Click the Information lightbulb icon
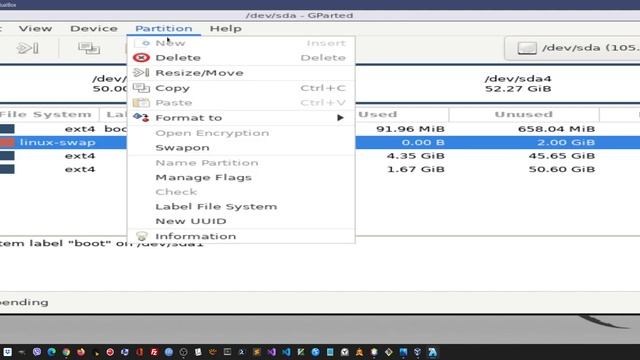This screenshot has height=360, width=640. 141,236
